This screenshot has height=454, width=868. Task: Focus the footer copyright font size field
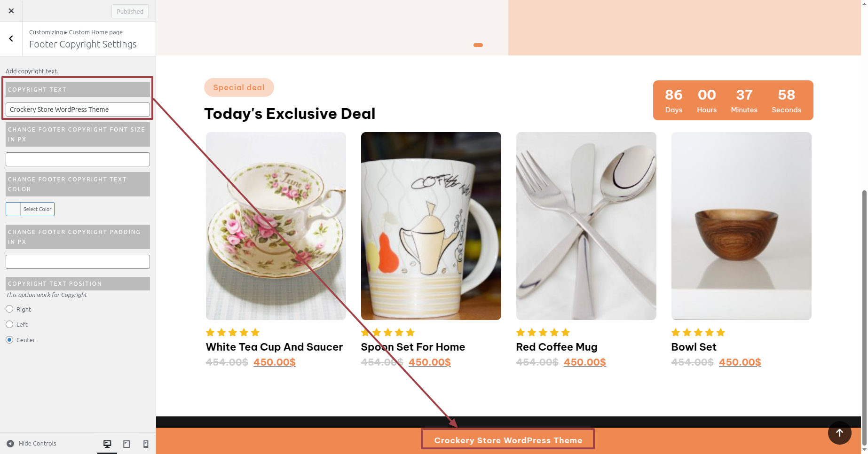click(x=78, y=159)
